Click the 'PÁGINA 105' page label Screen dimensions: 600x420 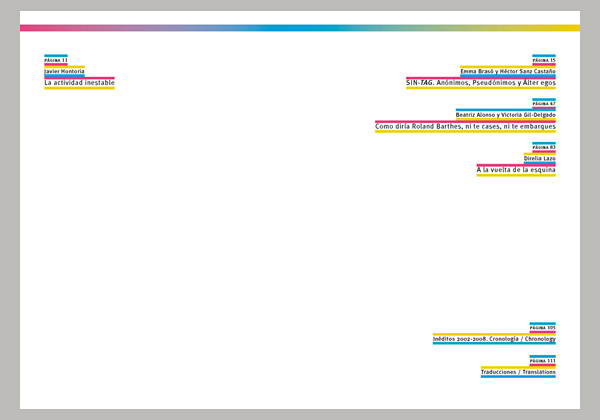coord(543,328)
